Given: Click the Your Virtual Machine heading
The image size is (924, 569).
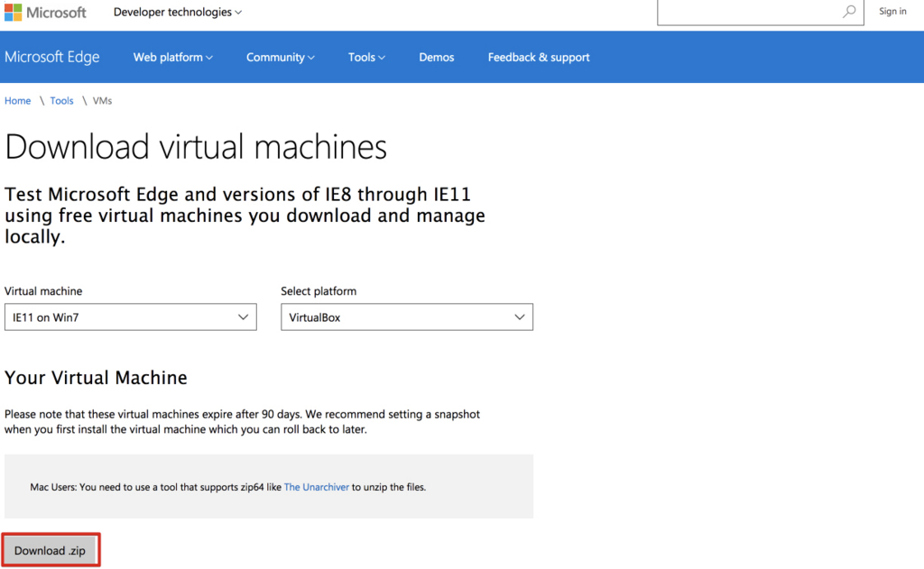Looking at the screenshot, I should (x=96, y=378).
